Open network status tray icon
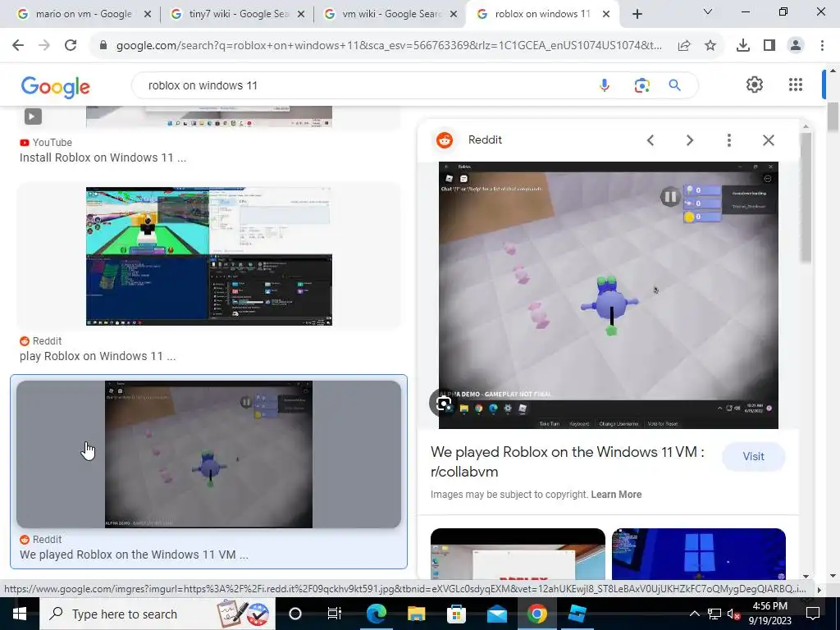This screenshot has width=840, height=630. click(714, 614)
